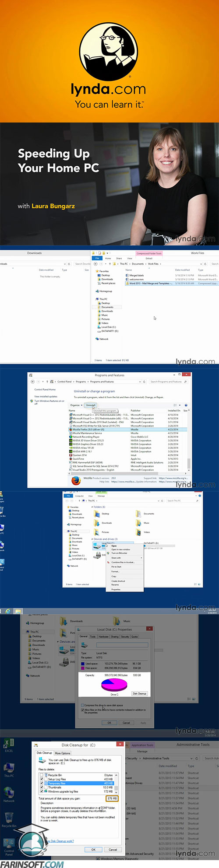Click the Firefox logo in the details pane
Viewport: 219px width, 868px height.
77,480
